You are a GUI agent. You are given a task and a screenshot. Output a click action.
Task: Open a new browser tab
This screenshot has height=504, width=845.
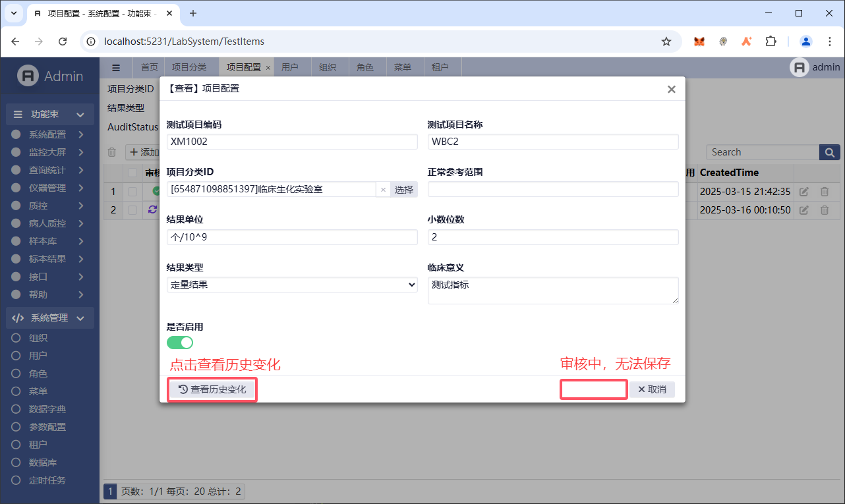coord(193,13)
